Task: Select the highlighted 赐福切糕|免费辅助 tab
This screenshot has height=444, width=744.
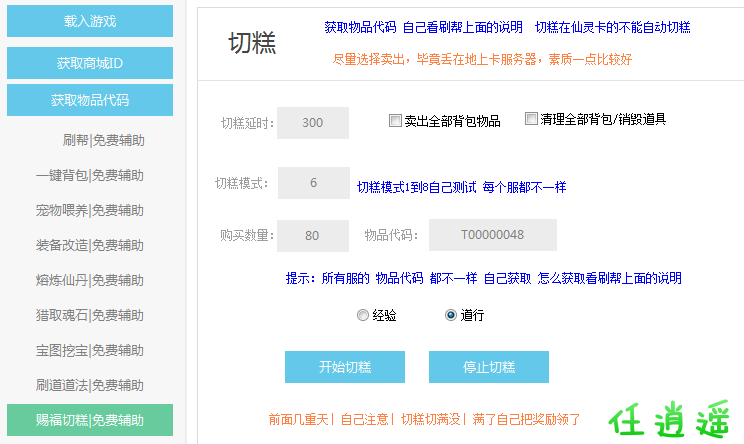Action: (x=89, y=420)
